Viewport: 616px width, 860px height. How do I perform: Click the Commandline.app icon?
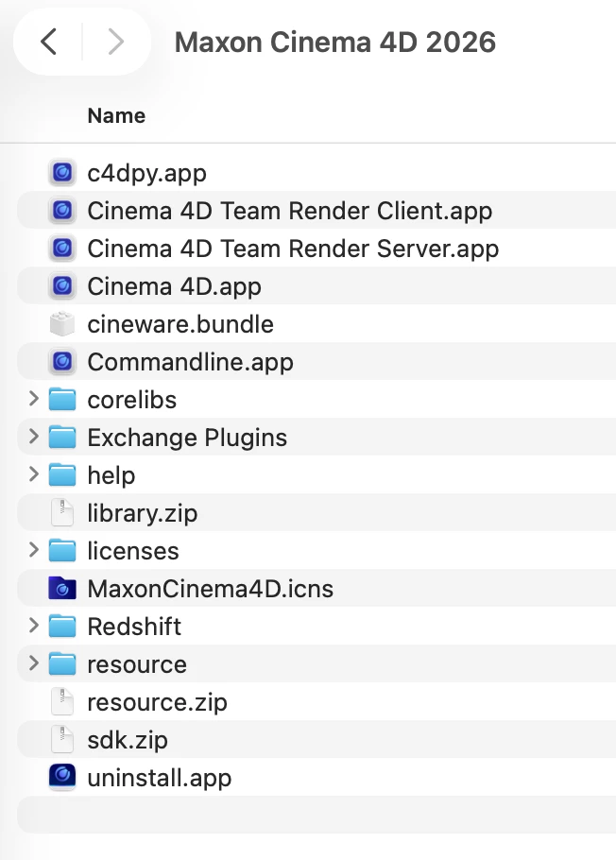tap(62, 362)
